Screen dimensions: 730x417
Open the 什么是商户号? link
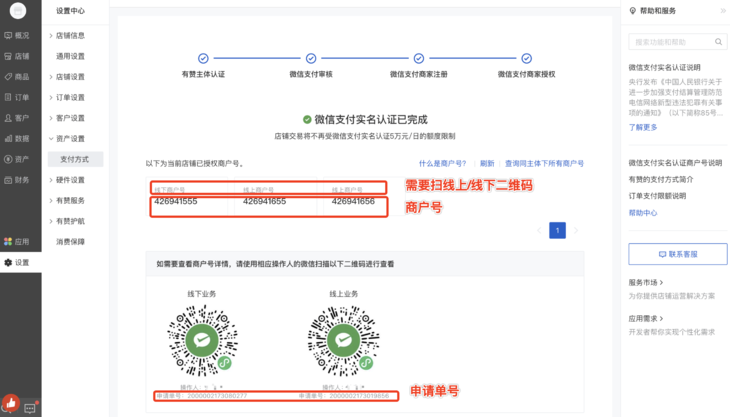442,163
